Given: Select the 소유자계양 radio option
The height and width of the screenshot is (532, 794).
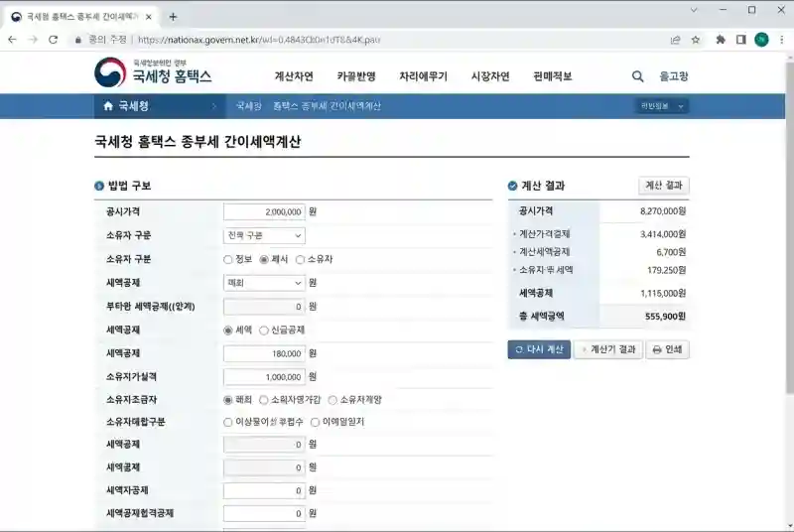Looking at the screenshot, I should tap(332, 400).
